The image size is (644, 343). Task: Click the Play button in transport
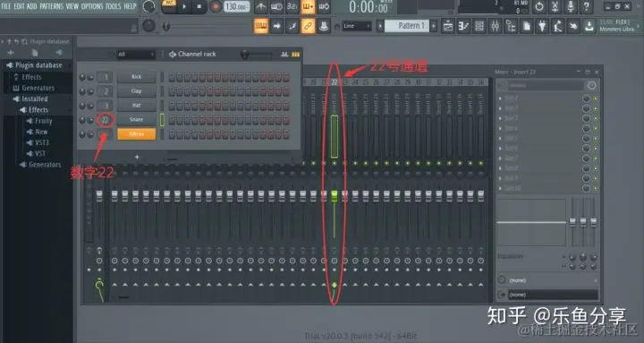(x=184, y=6)
